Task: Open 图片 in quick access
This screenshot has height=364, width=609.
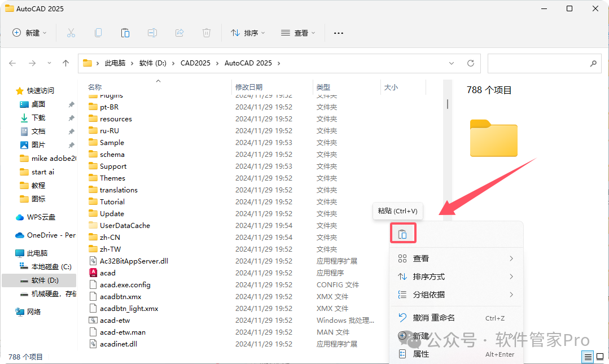Action: (38, 145)
